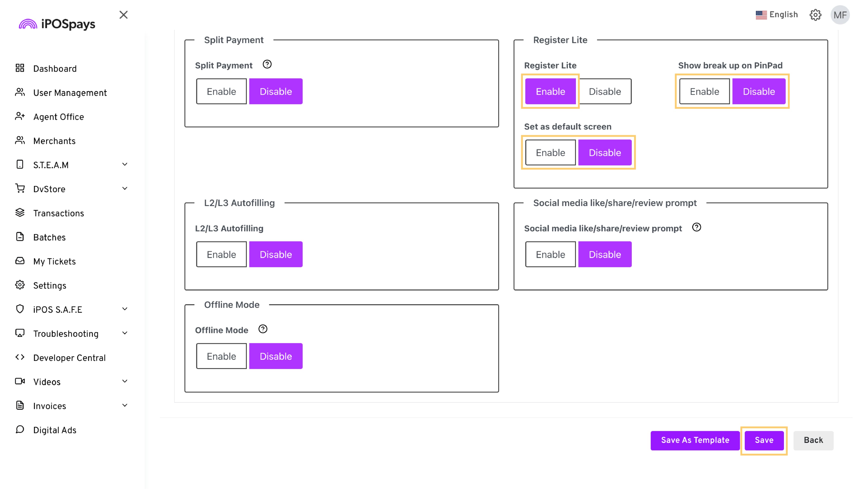
Task: Open help for Social media prompt
Action: point(696,227)
